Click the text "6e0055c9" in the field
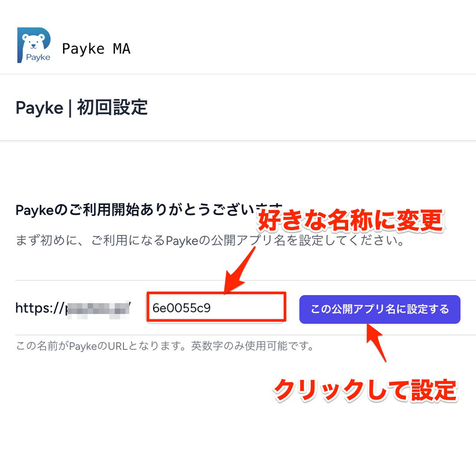The width and height of the screenshot is (476, 476). click(181, 308)
